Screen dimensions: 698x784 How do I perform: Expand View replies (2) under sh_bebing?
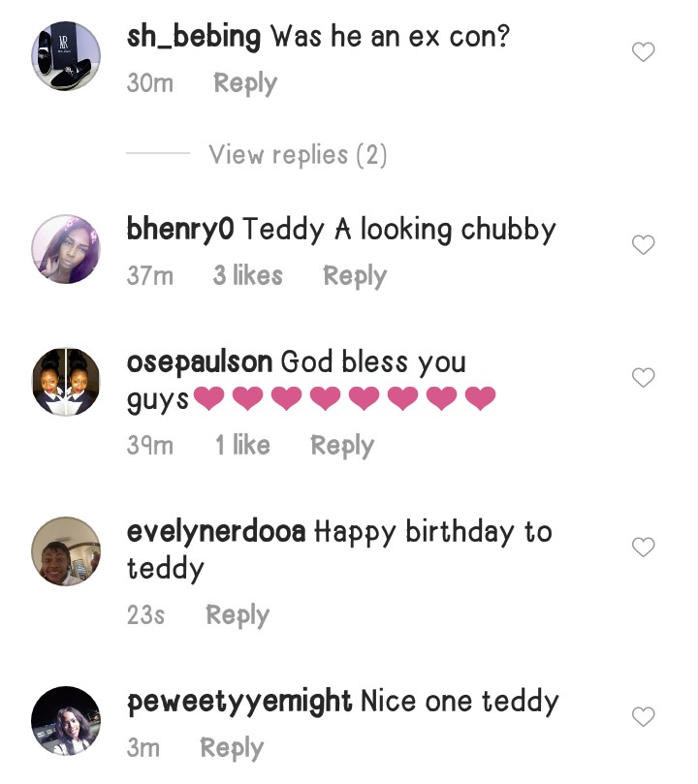pos(298,155)
